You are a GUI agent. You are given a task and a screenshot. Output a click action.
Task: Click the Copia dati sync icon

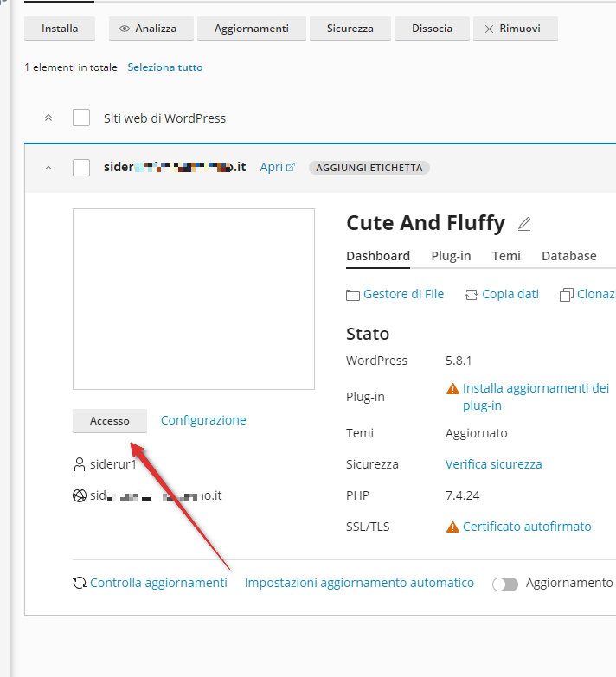471,295
